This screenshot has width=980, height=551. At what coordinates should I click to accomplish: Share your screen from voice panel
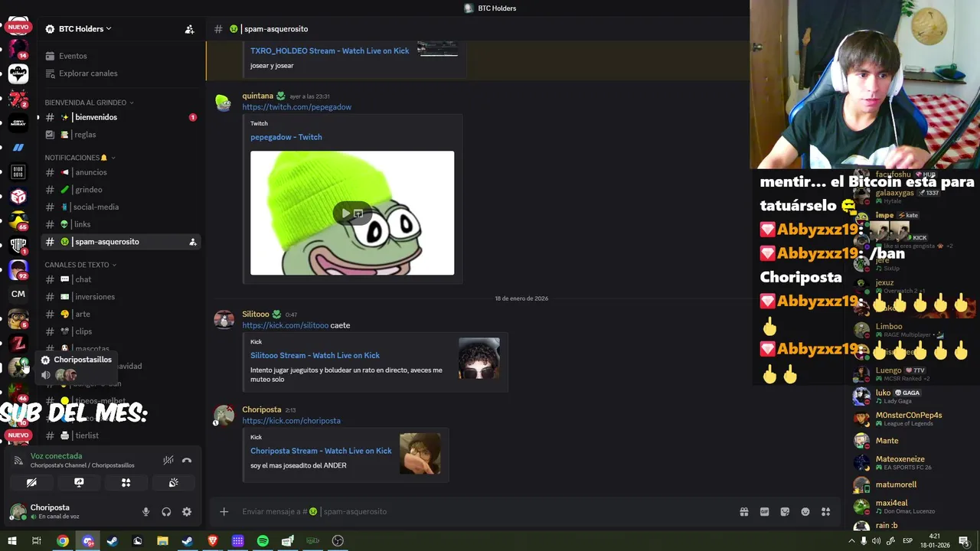coord(79,483)
